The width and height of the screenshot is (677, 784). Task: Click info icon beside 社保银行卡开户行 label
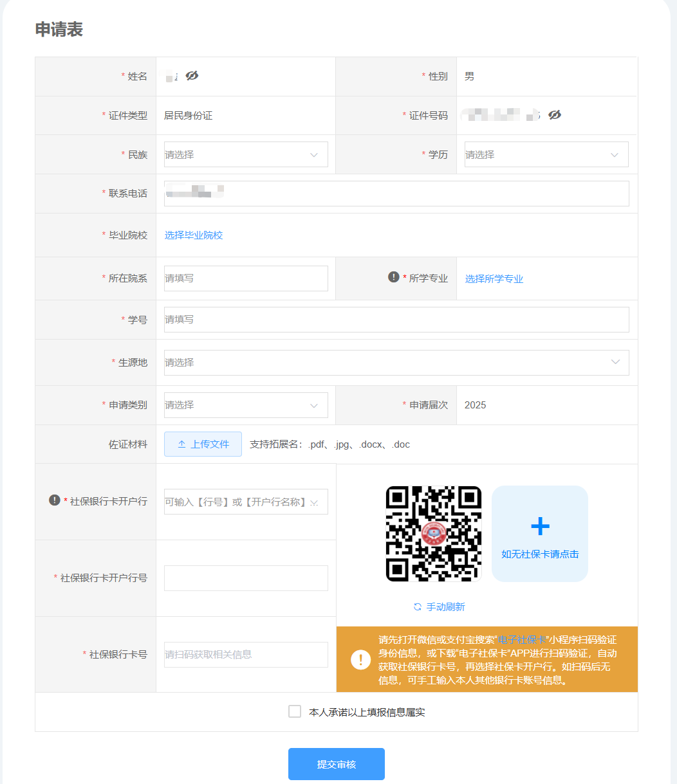coord(55,500)
